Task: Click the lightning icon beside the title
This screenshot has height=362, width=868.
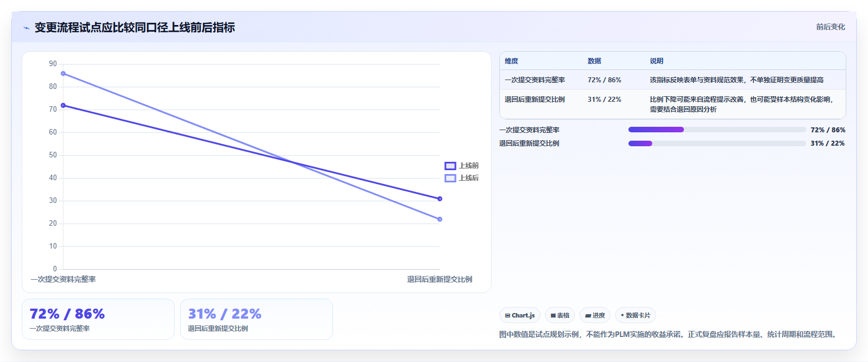Action: pyautogui.click(x=26, y=27)
